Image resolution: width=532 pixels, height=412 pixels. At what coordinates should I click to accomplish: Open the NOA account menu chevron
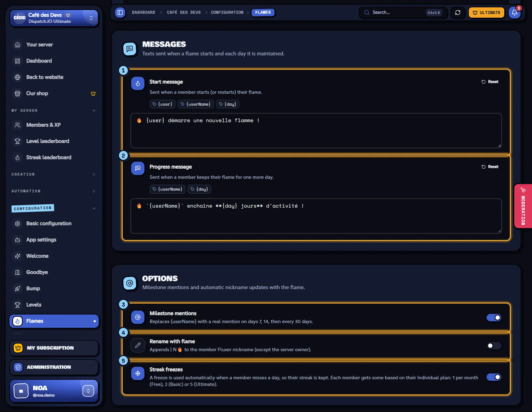pyautogui.click(x=88, y=391)
